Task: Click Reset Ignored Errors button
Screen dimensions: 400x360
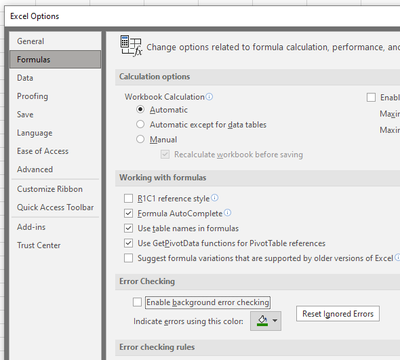Action: pos(338,314)
